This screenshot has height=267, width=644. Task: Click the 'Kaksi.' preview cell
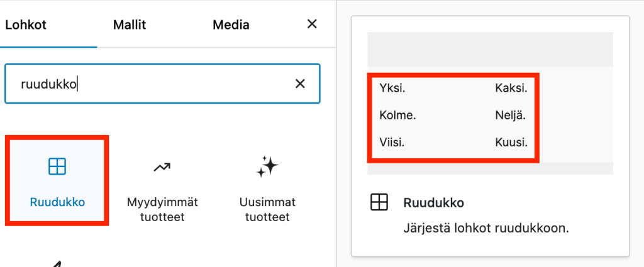(511, 88)
